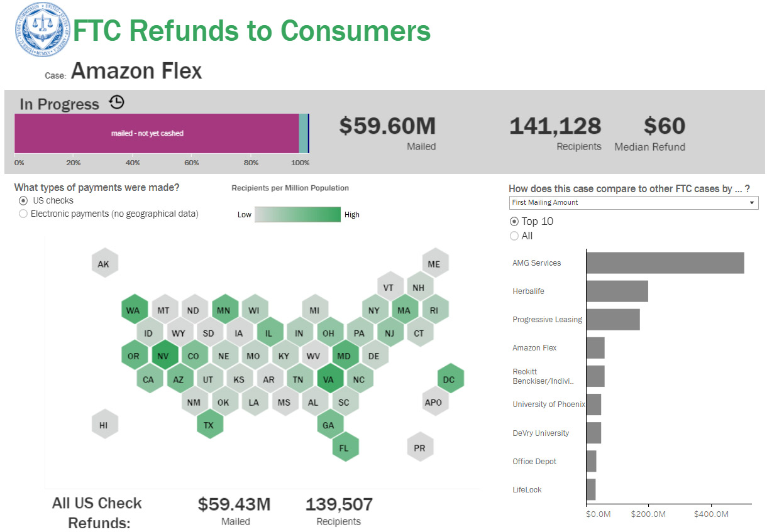Click the history clock icon beside In Progress

click(116, 102)
